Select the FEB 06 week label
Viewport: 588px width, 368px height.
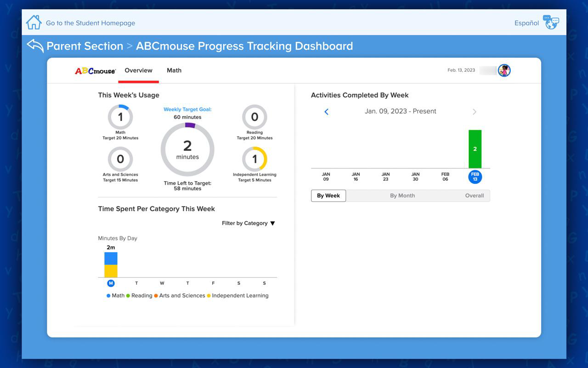point(445,177)
